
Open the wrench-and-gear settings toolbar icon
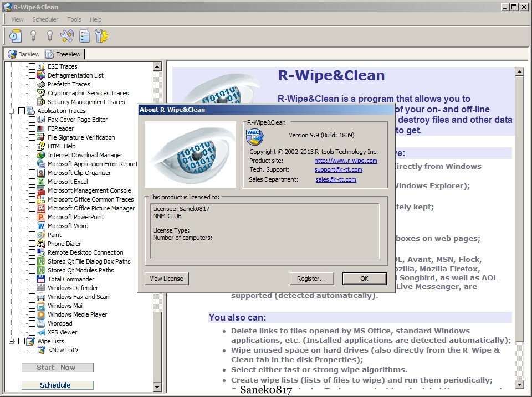click(101, 36)
